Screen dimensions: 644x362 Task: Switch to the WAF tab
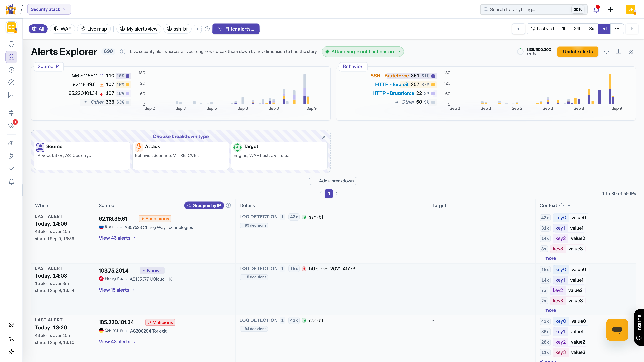[63, 29]
